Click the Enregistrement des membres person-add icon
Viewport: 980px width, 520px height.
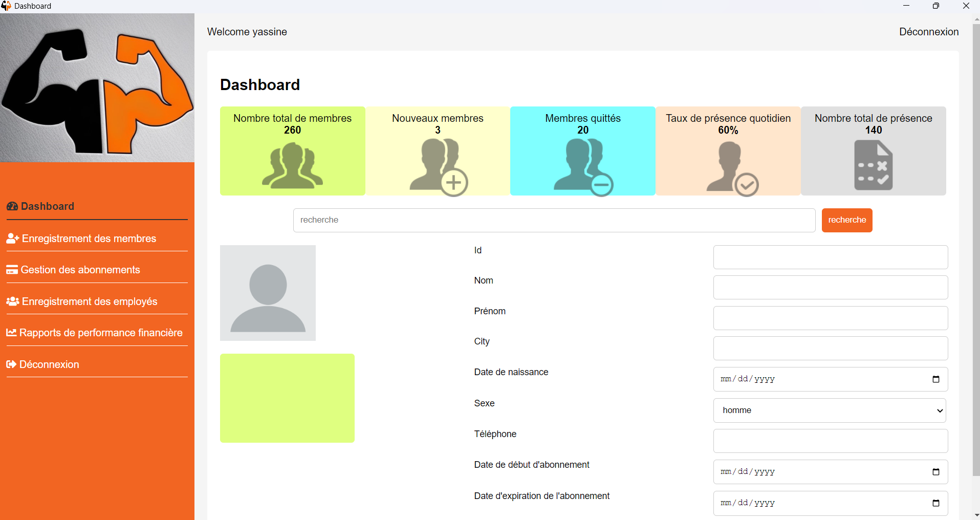click(x=12, y=238)
